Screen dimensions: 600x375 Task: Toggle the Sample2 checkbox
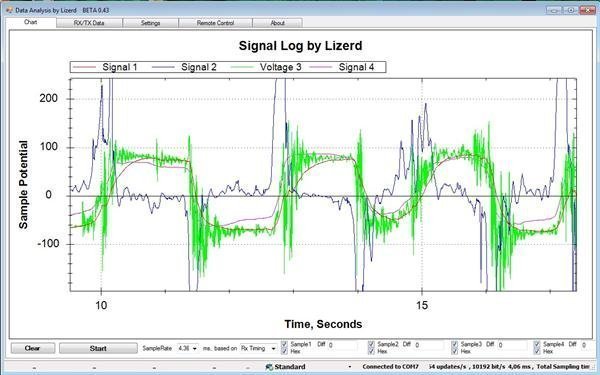click(x=371, y=344)
